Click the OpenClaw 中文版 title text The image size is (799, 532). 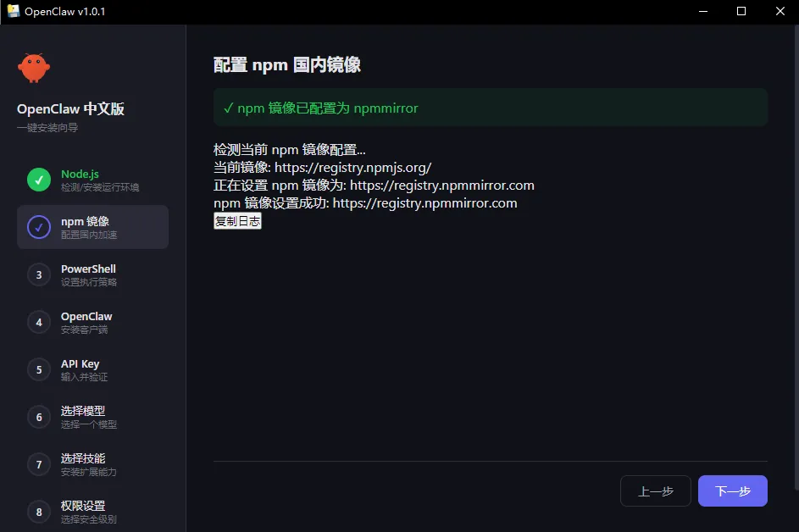pyautogui.click(x=70, y=109)
